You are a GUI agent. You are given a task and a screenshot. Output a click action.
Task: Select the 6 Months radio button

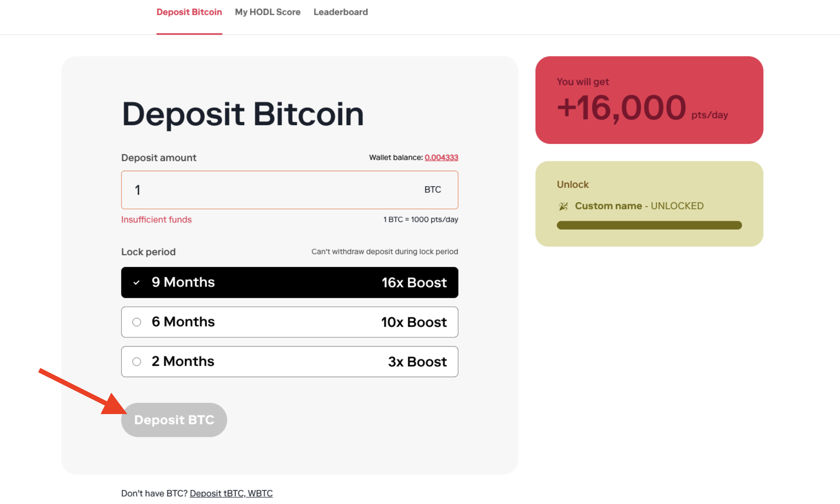coord(136,322)
